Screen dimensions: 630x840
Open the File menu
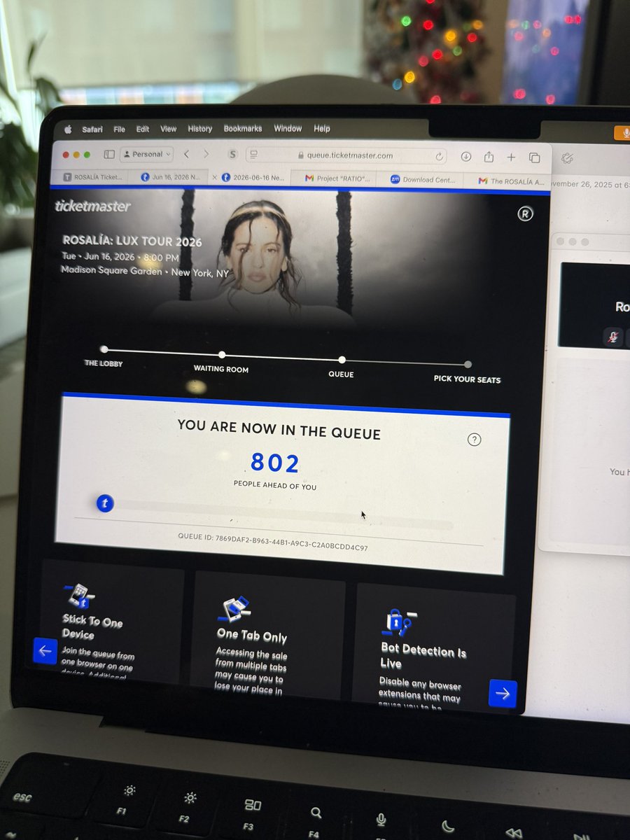pyautogui.click(x=120, y=129)
